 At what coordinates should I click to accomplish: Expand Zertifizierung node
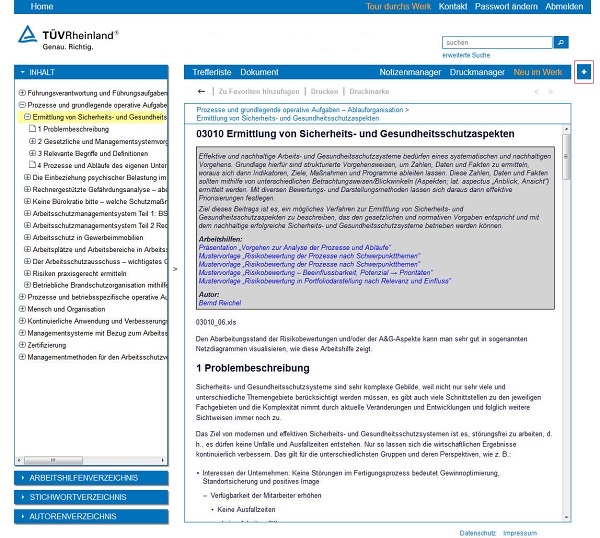click(22, 345)
